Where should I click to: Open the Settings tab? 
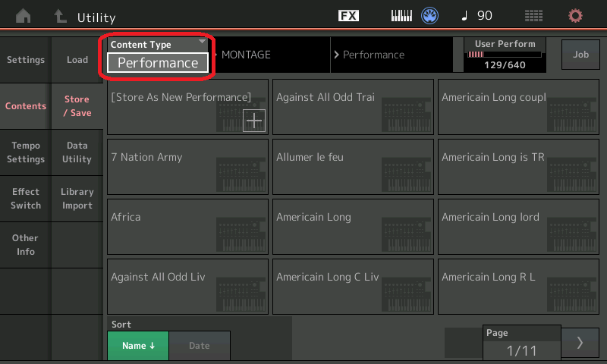(x=26, y=60)
